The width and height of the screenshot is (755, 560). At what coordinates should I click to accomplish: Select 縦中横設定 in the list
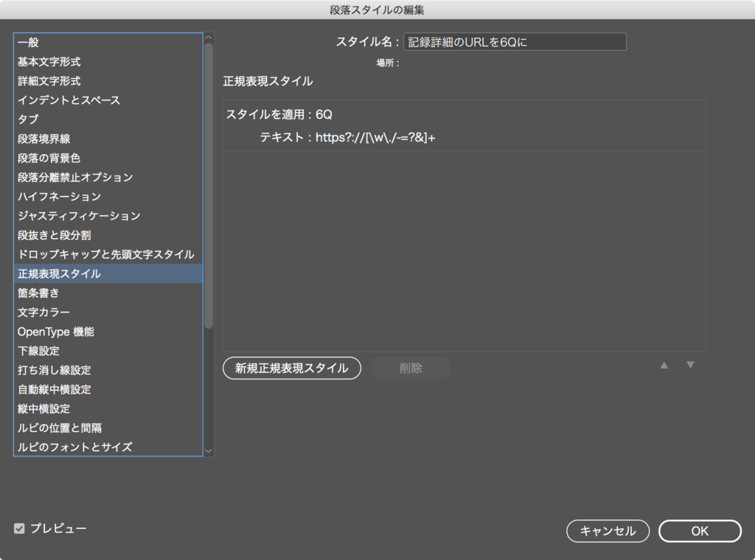coord(108,408)
